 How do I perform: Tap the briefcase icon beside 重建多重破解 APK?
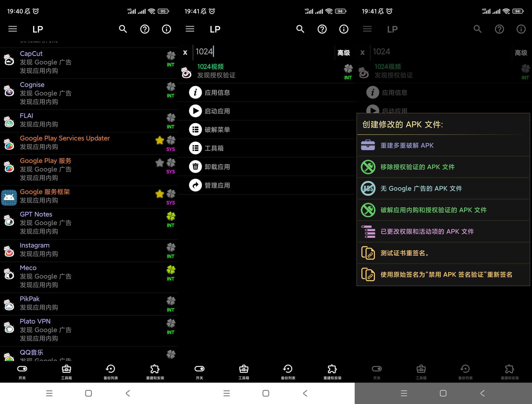(368, 145)
